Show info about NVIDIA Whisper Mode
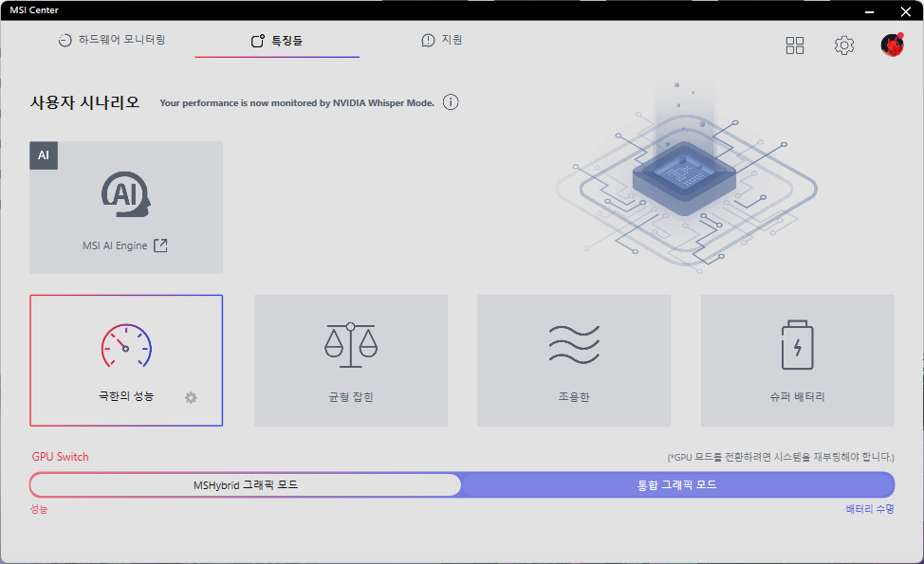This screenshot has width=924, height=564. pyautogui.click(x=451, y=102)
